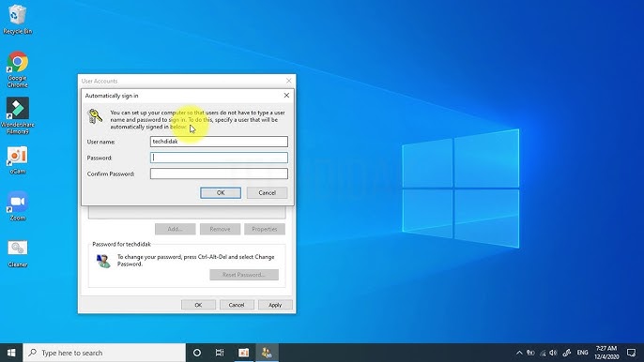
Task: Focus the Password input field
Action: [219, 158]
